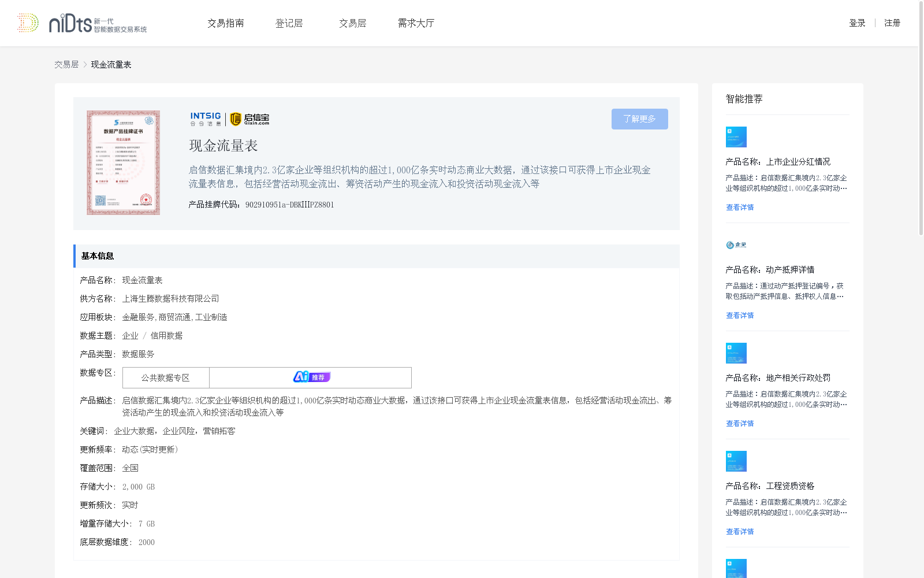Image resolution: width=924 pixels, height=578 pixels.
Task: Click 产品名称：地产相关行政处罚 title
Action: point(778,378)
